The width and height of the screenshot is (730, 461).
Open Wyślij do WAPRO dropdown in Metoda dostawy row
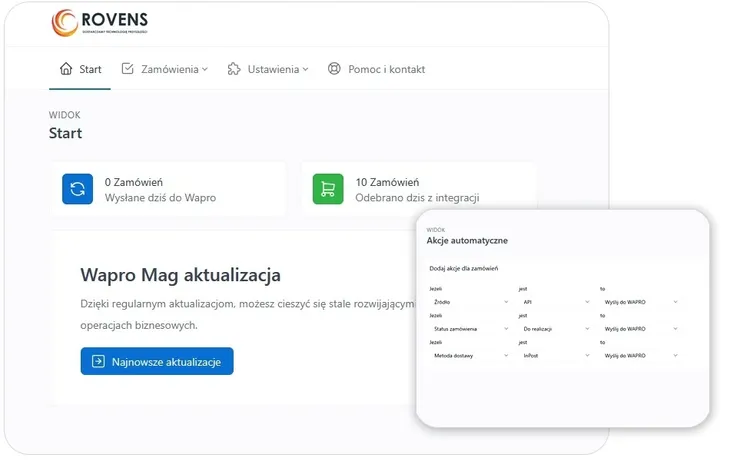click(x=640, y=356)
